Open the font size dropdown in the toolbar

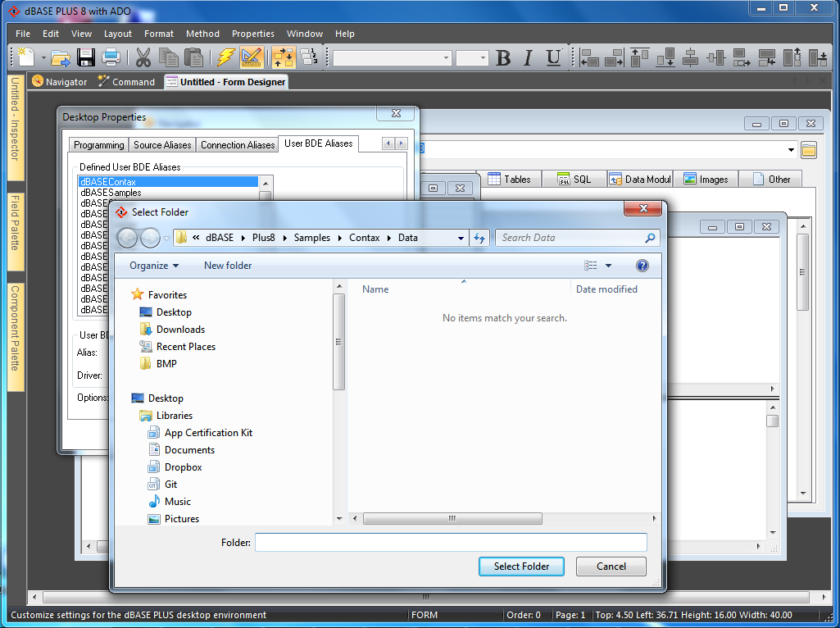483,58
